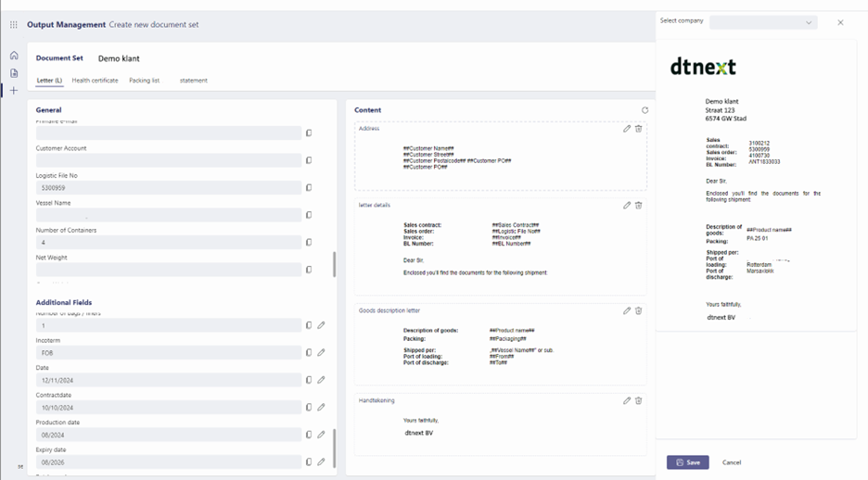The height and width of the screenshot is (480, 868).
Task: Edit the Production date field
Action: [x=321, y=435]
